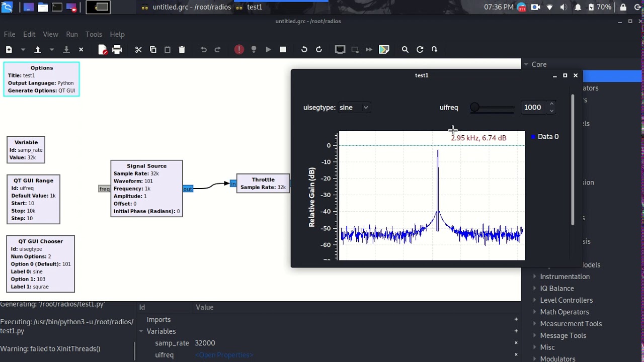Undo the last flowgraph edit
This screenshot has height=362, width=644.
point(203,49)
